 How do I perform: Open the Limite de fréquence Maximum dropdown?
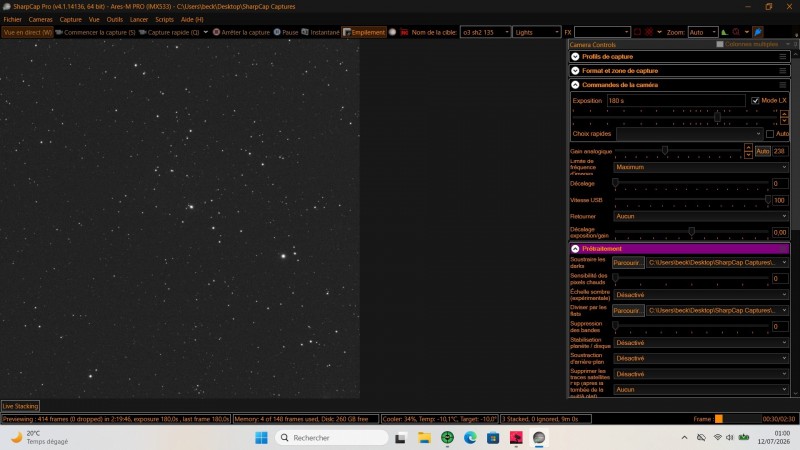pos(701,167)
